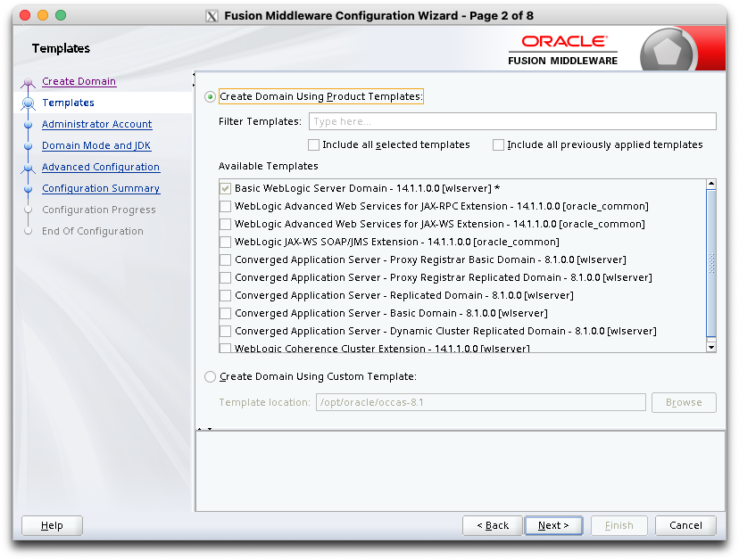Click templates list scroll up arrow
Viewport: 739px width, 560px height.
711,184
